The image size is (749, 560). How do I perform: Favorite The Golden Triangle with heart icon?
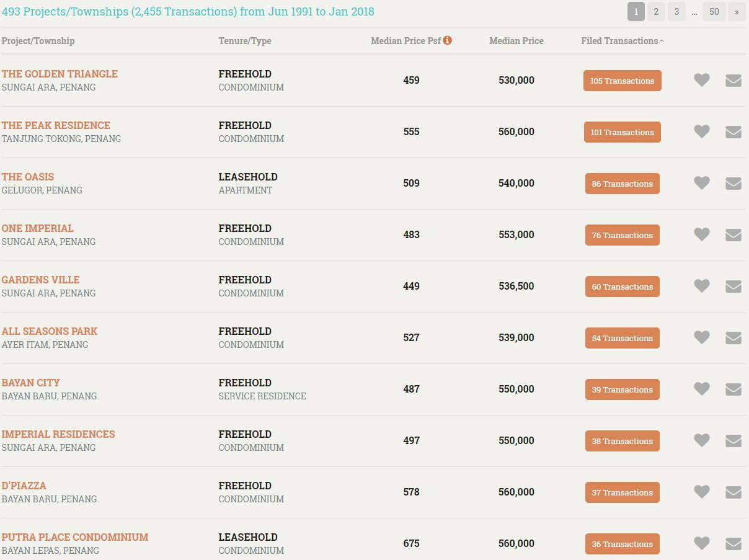click(x=701, y=80)
